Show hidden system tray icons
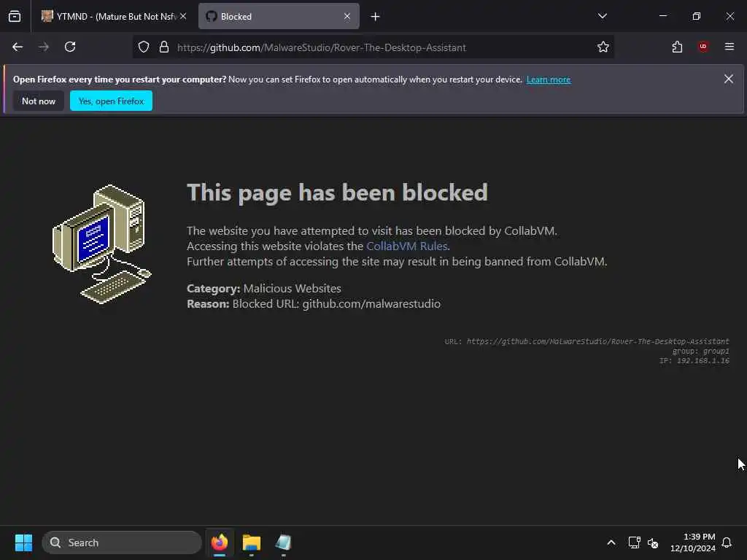747x560 pixels. pyautogui.click(x=611, y=542)
